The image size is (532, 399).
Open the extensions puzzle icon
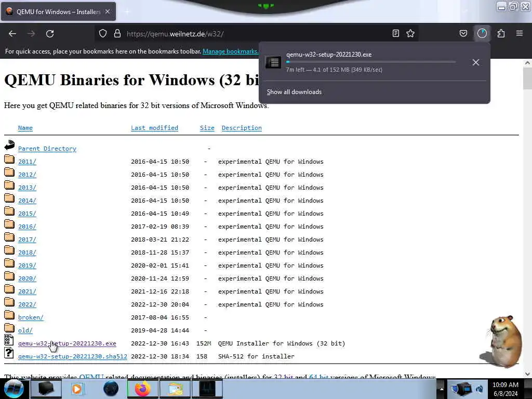pos(501,33)
